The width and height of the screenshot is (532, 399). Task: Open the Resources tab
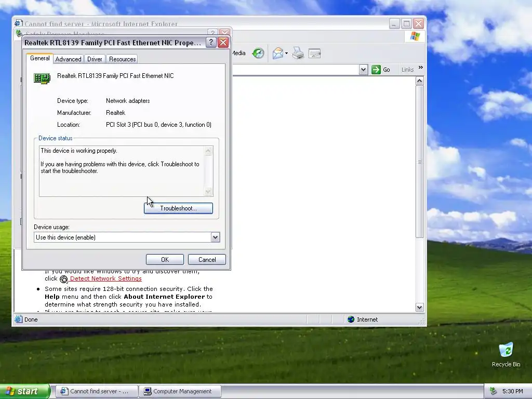122,59
